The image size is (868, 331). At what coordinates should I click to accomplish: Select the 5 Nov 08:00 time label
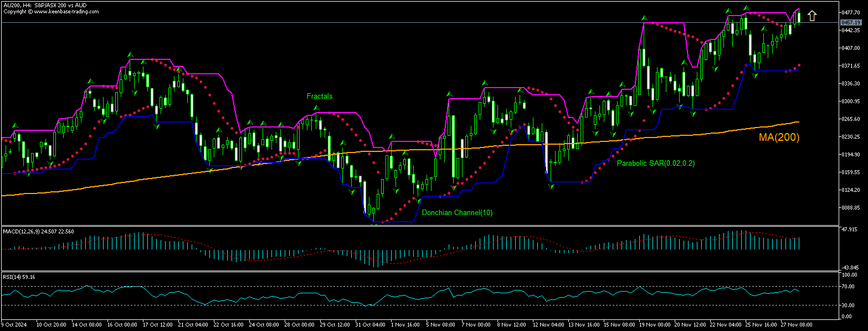pyautogui.click(x=440, y=324)
